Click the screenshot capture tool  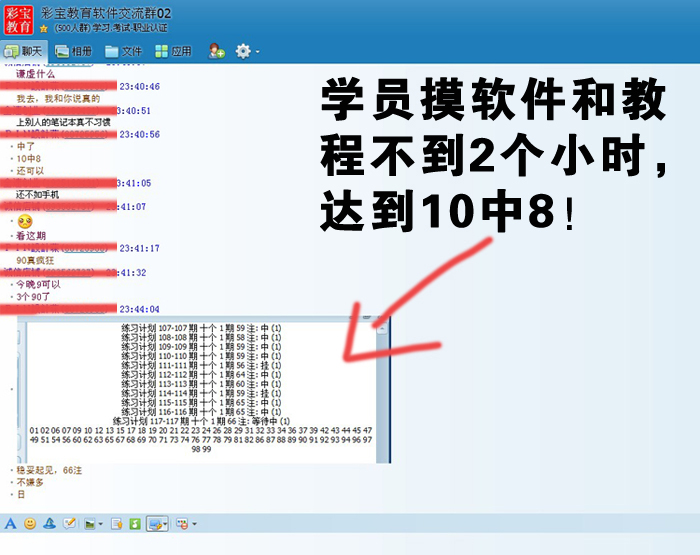(156, 523)
